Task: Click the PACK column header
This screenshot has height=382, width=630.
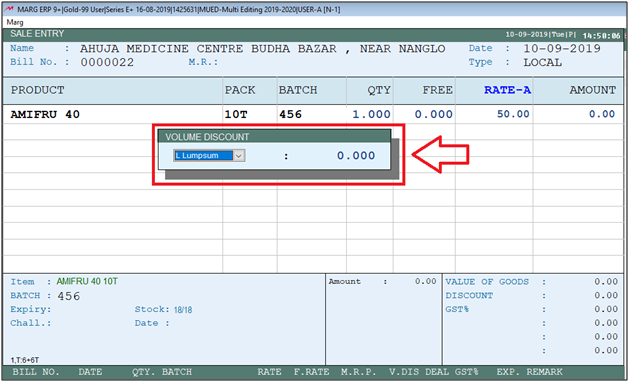Action: point(240,90)
